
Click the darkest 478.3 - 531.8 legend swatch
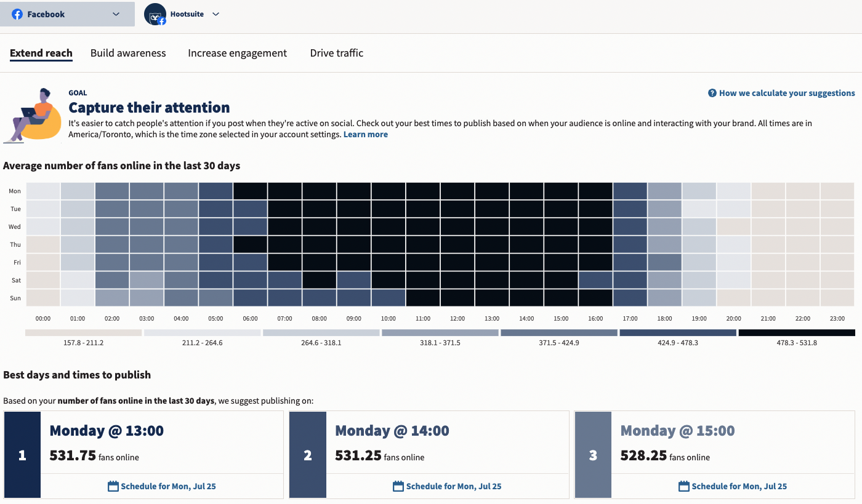point(797,332)
